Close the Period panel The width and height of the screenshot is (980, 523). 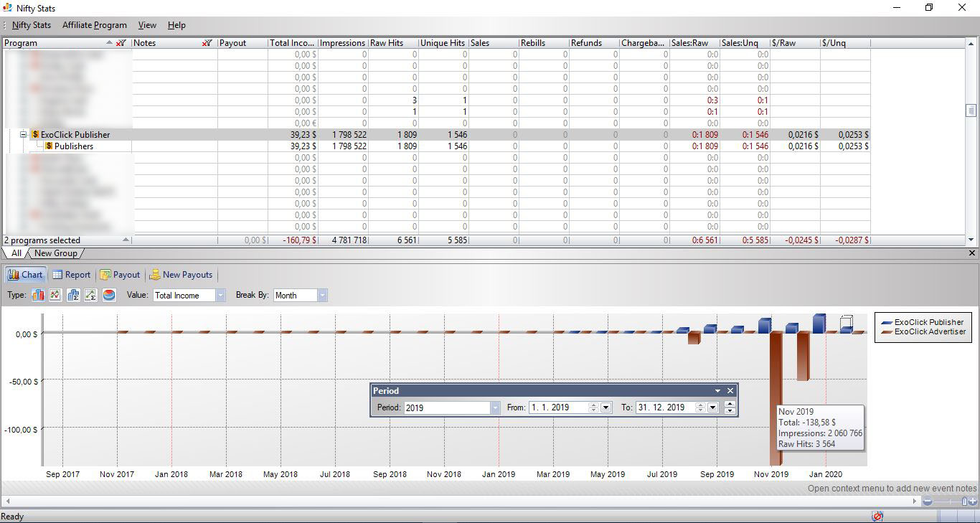[730, 390]
